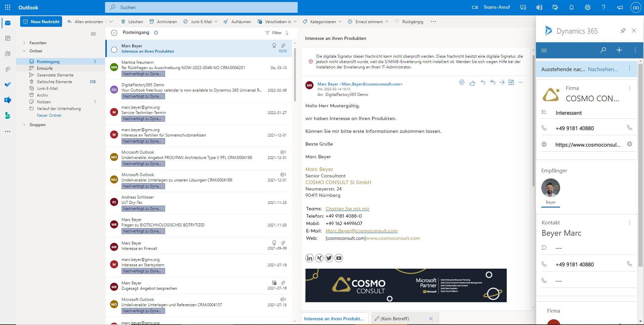The height and width of the screenshot is (325, 644).
Task: Toggle Posteingang favorite star
Action: 156,33
